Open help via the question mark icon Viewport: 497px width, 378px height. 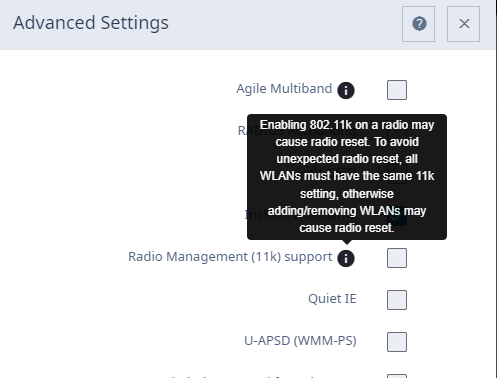418,24
